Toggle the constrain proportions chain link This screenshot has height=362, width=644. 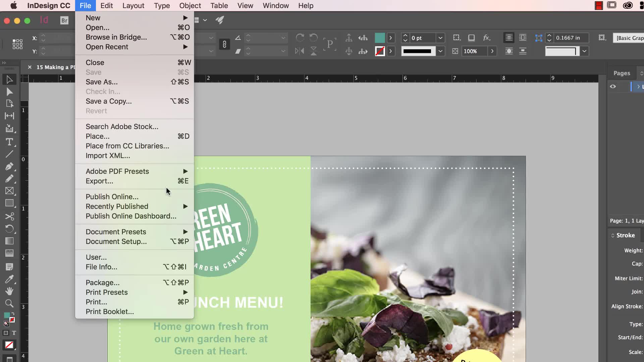pyautogui.click(x=224, y=44)
